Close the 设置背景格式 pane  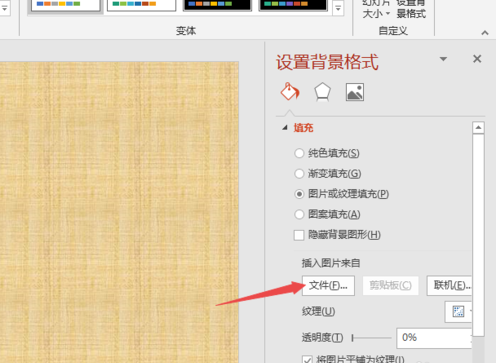(x=477, y=59)
